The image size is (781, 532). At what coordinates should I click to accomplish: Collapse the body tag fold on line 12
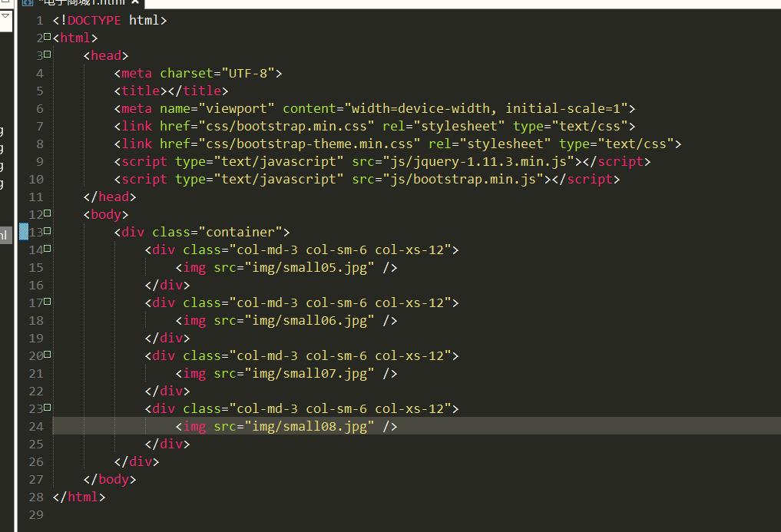pyautogui.click(x=48, y=213)
